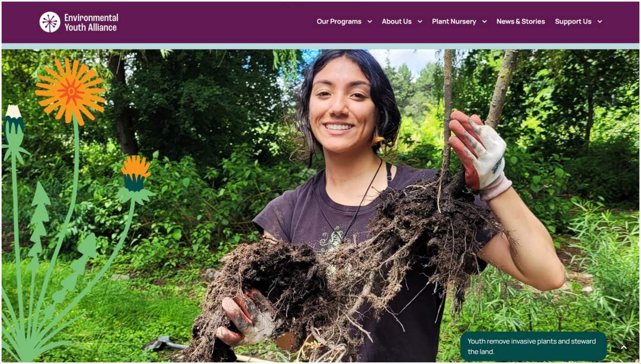Open the Our Programs menu
Viewport: 641px width, 364px height.
coord(339,22)
